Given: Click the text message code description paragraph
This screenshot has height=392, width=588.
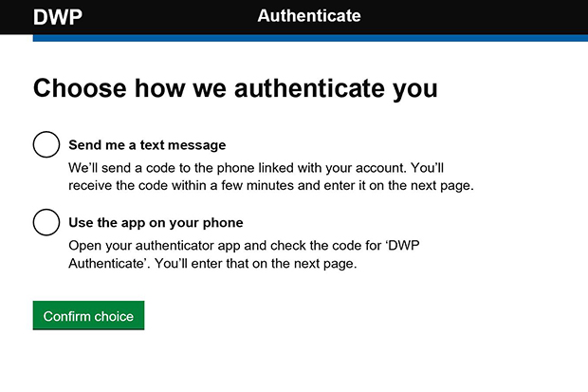Looking at the screenshot, I should tap(271, 177).
